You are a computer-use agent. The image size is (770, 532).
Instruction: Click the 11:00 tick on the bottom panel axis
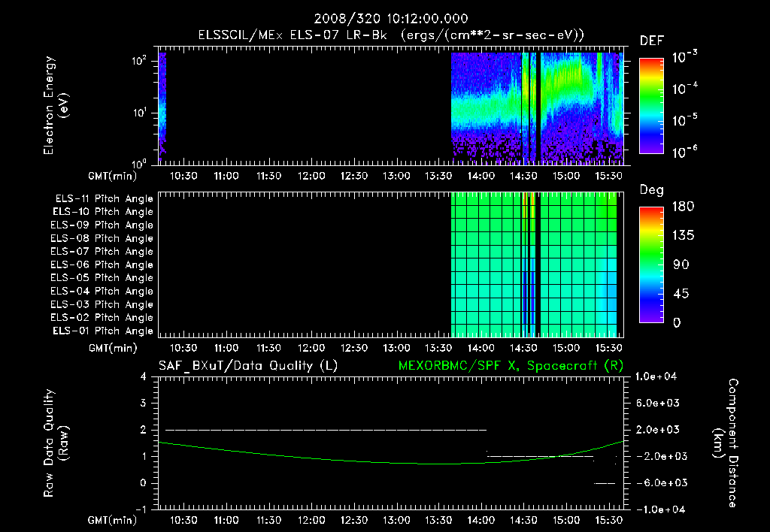coord(226,520)
